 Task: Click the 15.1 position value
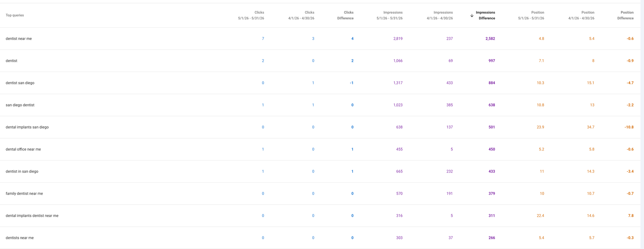590,83
